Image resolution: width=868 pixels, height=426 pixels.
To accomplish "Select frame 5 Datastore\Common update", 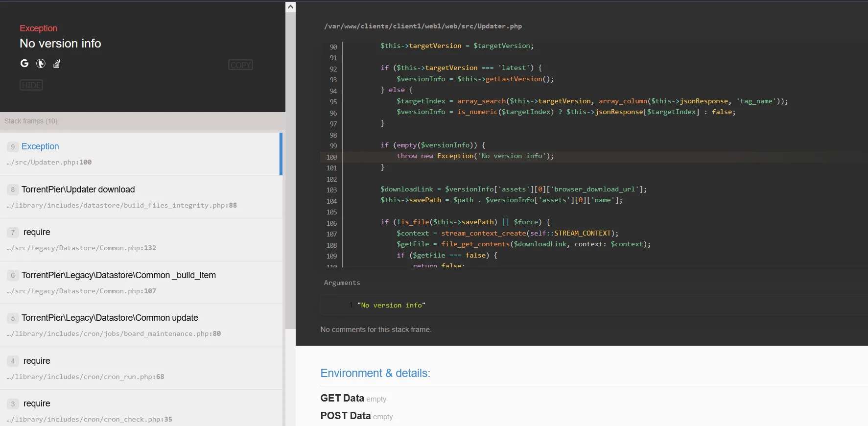I will tap(141, 325).
